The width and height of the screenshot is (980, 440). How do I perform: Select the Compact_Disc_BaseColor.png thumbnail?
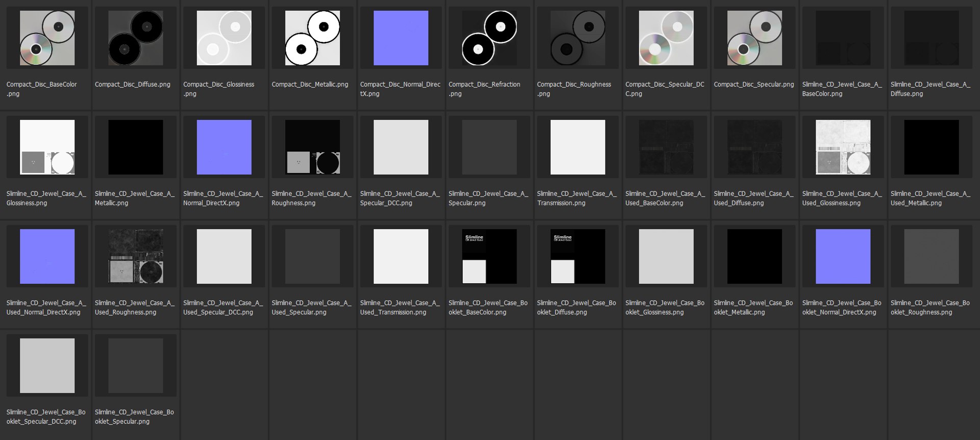pyautogui.click(x=47, y=38)
